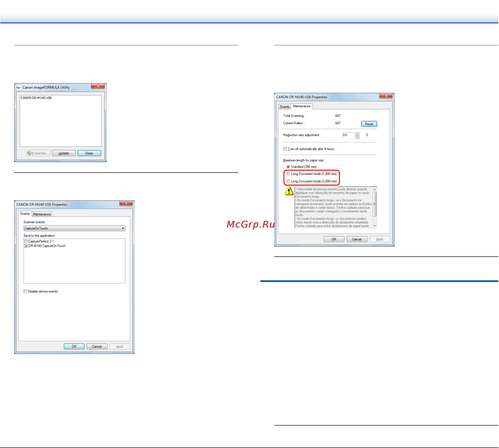Select Standard (356 mm) radio button
The height and width of the screenshot is (448, 499).
pyautogui.click(x=288, y=167)
